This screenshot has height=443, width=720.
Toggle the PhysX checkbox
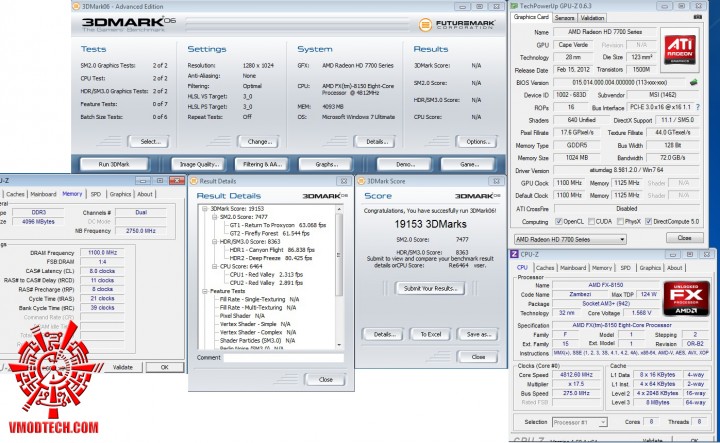point(620,221)
